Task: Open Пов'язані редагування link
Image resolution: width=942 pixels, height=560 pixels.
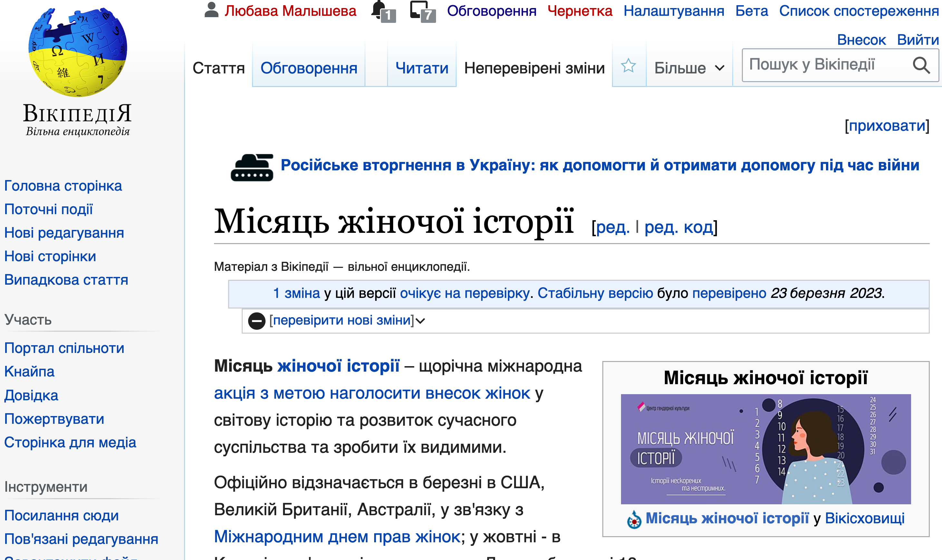Action: click(81, 539)
